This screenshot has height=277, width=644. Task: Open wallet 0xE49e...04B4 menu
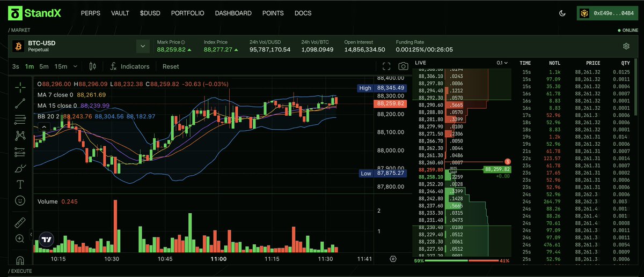[x=606, y=13]
